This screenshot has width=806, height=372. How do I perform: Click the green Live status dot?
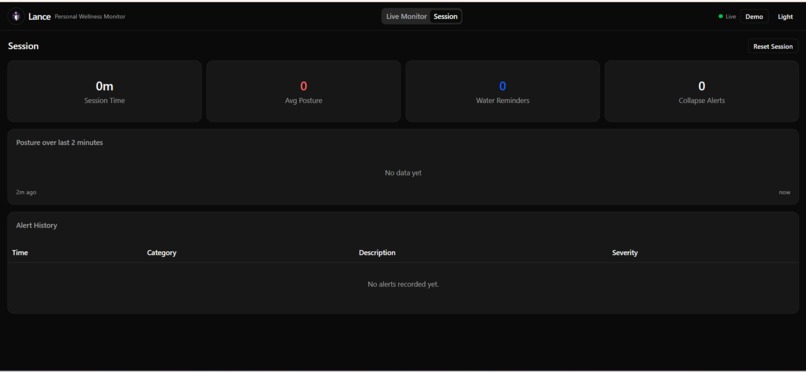721,16
